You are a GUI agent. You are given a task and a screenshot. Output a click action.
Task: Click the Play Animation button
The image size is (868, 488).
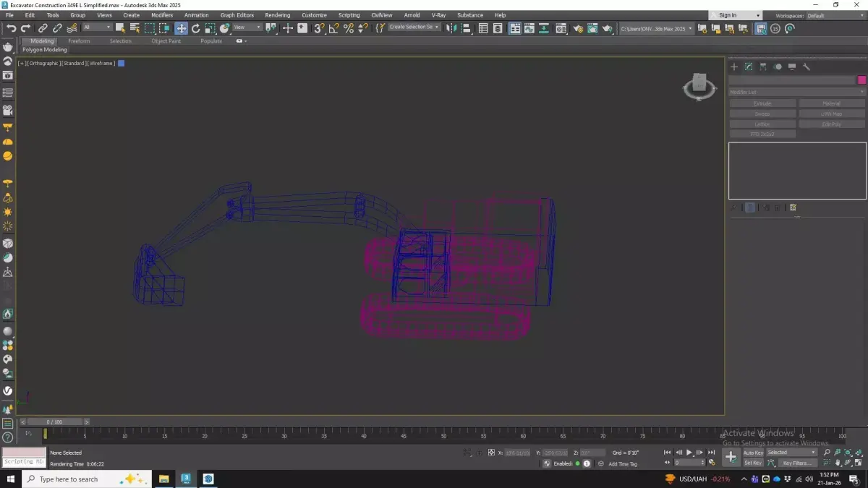coord(689,453)
